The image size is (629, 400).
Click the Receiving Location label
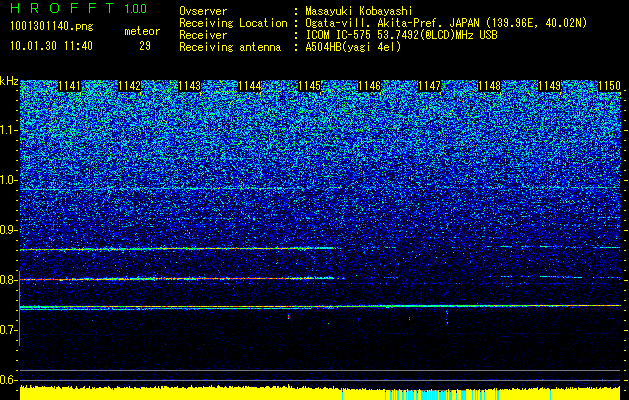point(233,23)
